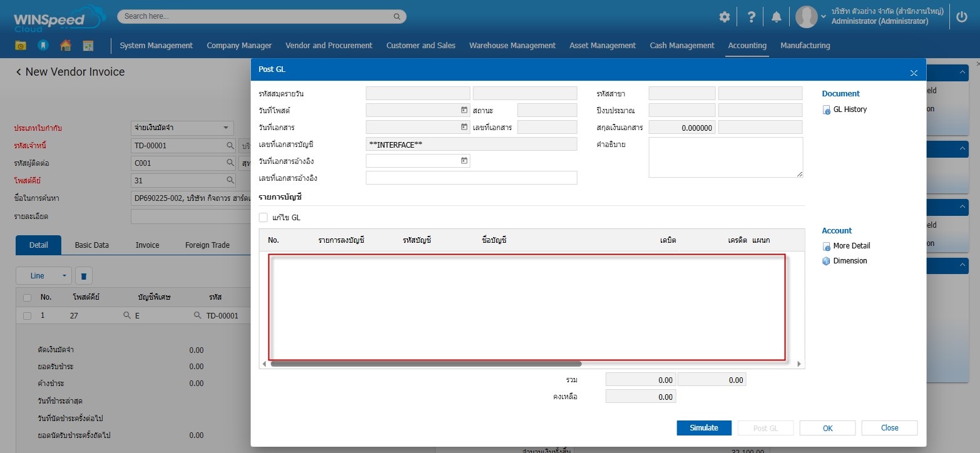The image size is (980, 453).
Task: Click the OK button in Post GL
Action: click(827, 428)
